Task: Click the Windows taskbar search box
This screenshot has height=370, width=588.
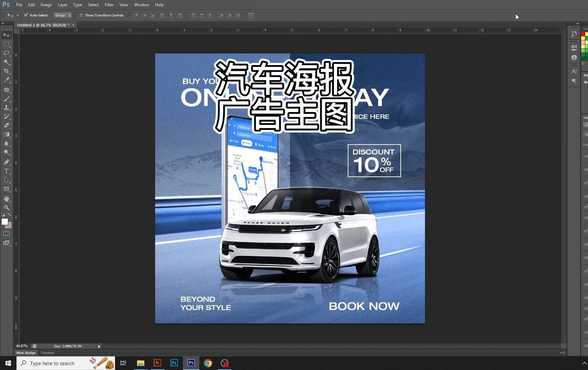Action: 66,363
